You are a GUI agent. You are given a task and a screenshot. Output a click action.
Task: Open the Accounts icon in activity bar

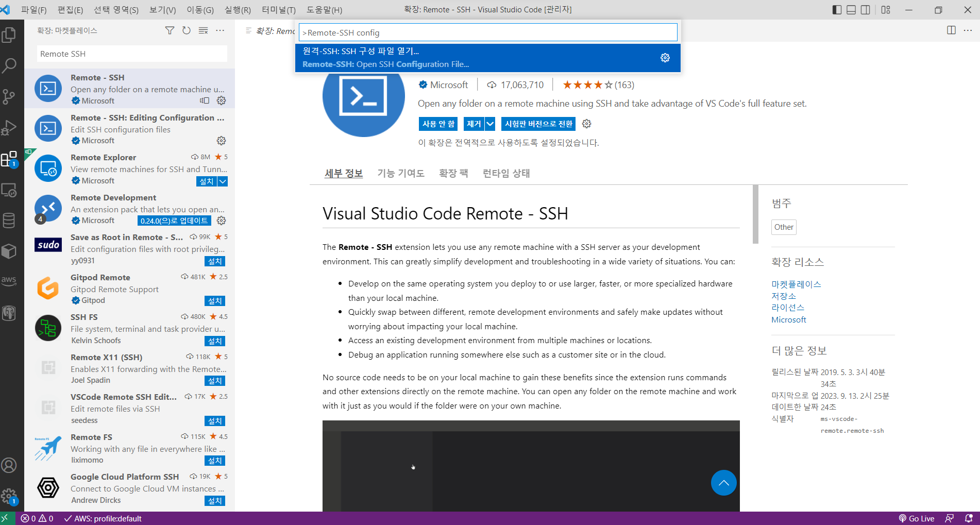coord(9,465)
